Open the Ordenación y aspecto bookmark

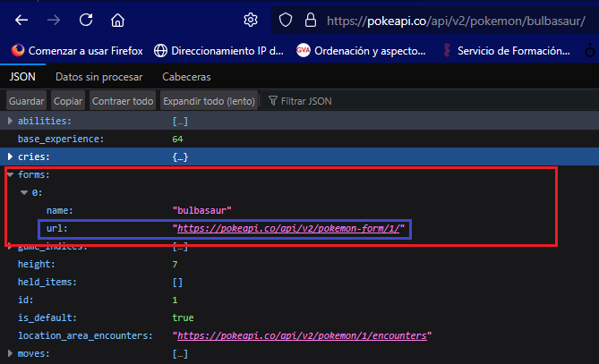(x=361, y=51)
